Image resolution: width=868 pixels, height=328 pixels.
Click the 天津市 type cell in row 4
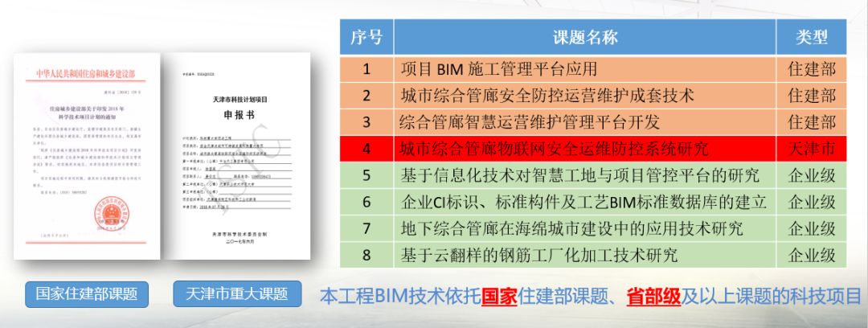pyautogui.click(x=812, y=149)
